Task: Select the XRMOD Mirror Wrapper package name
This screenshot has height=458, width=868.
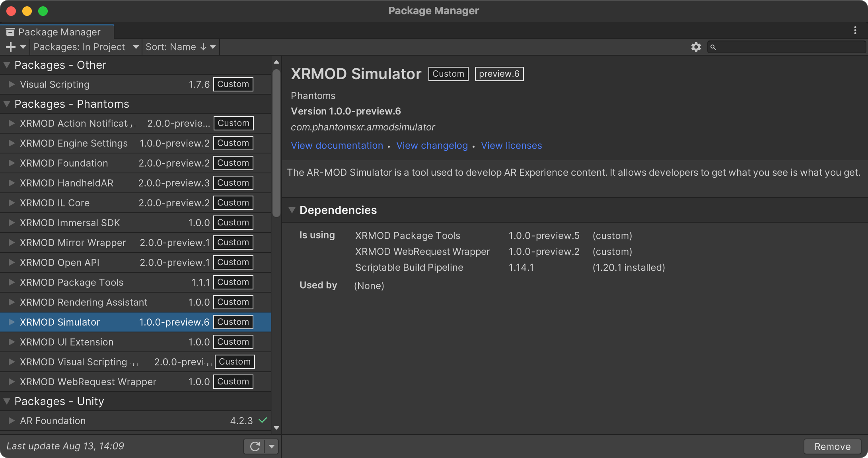Action: point(73,243)
